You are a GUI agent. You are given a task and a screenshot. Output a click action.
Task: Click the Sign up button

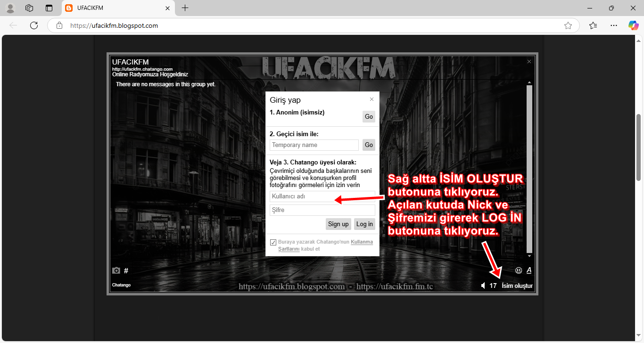pyautogui.click(x=339, y=224)
